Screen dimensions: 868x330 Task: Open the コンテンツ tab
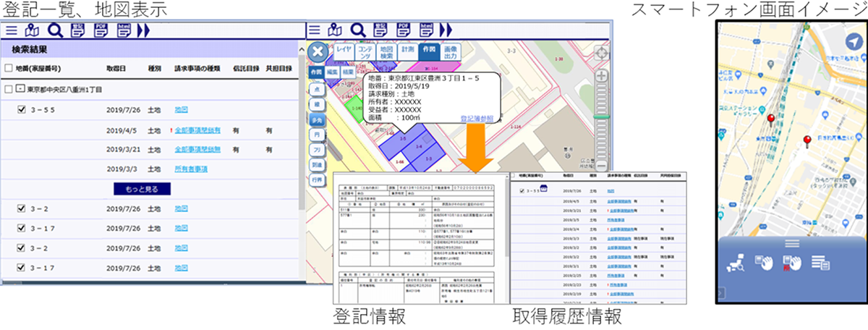[x=365, y=51]
